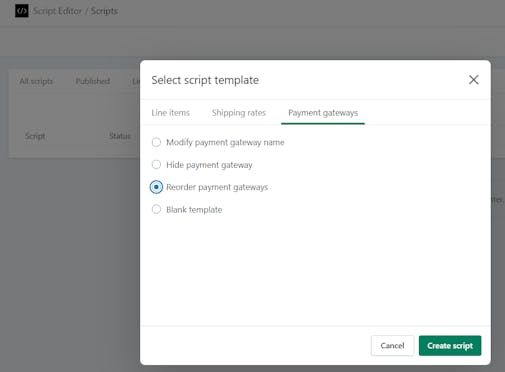Click the Script Editor breadcrumb link
The image size is (505, 372).
pos(57,11)
